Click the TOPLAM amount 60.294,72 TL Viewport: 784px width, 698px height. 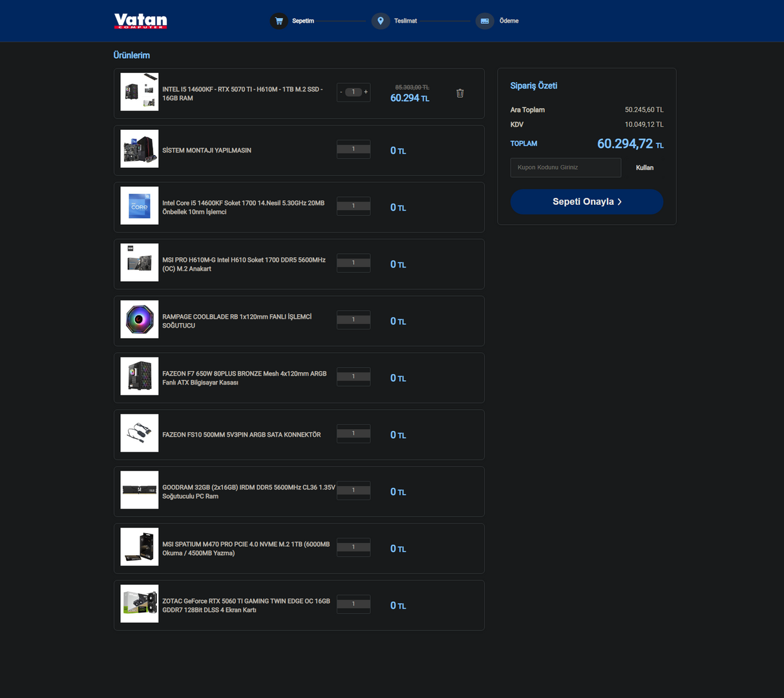click(630, 143)
